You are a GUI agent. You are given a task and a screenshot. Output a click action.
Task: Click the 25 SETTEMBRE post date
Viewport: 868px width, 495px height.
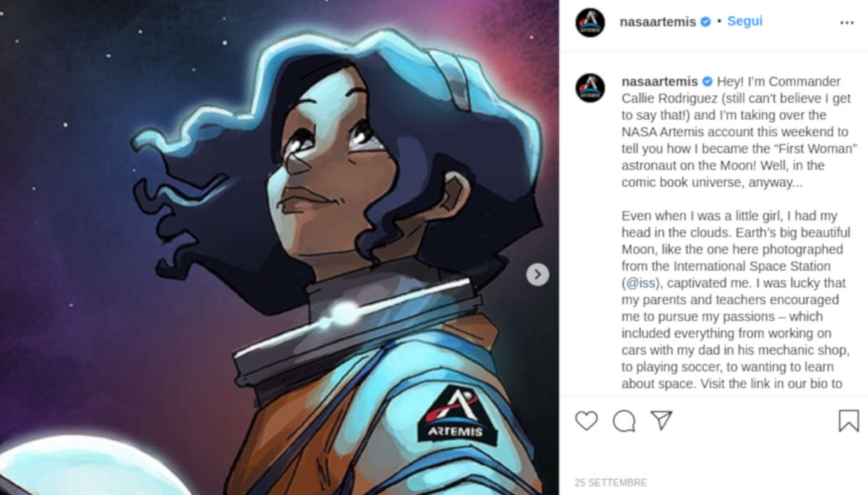611,483
